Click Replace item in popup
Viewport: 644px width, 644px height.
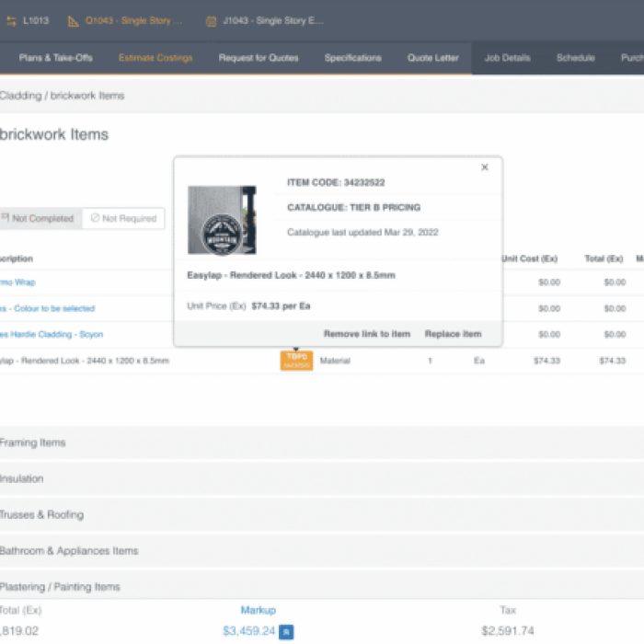pos(453,334)
